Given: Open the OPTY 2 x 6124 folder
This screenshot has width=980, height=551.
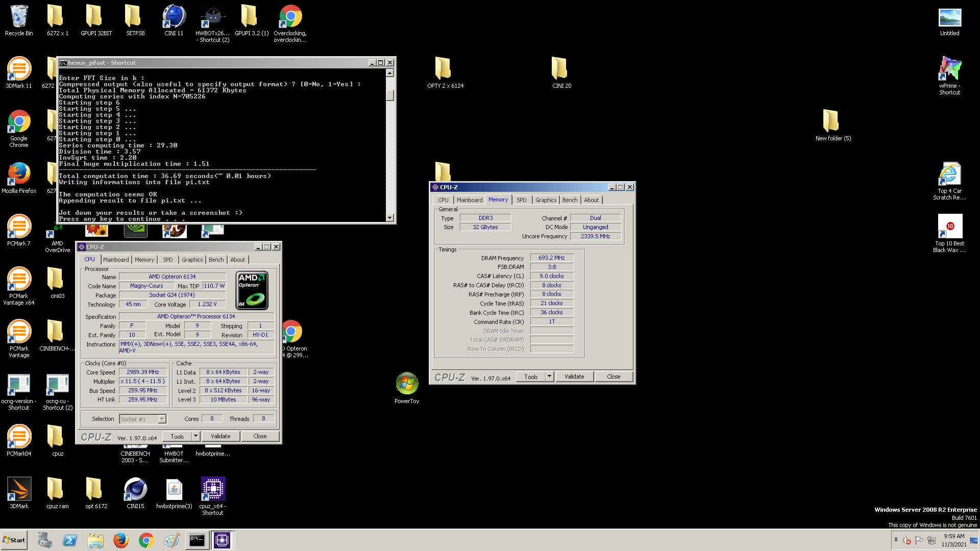Looking at the screenshot, I should point(445,73).
